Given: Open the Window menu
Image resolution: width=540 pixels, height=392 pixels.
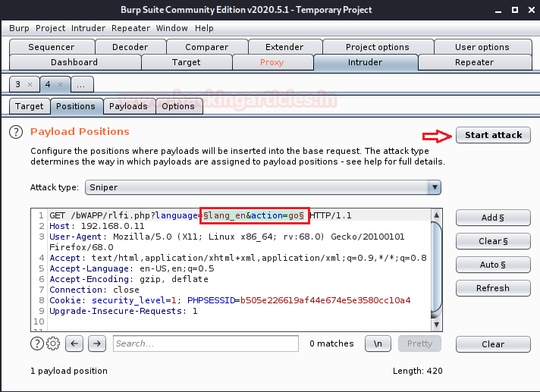Looking at the screenshot, I should 172,28.
